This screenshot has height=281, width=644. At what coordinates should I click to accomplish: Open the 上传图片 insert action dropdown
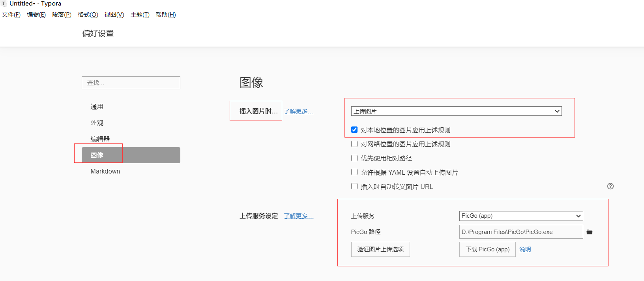click(x=456, y=111)
